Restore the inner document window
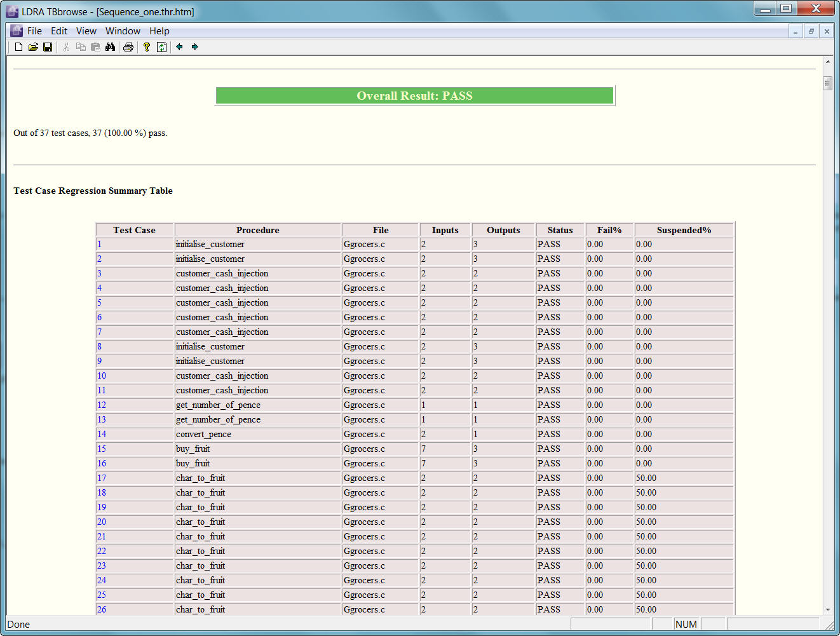 pos(811,31)
